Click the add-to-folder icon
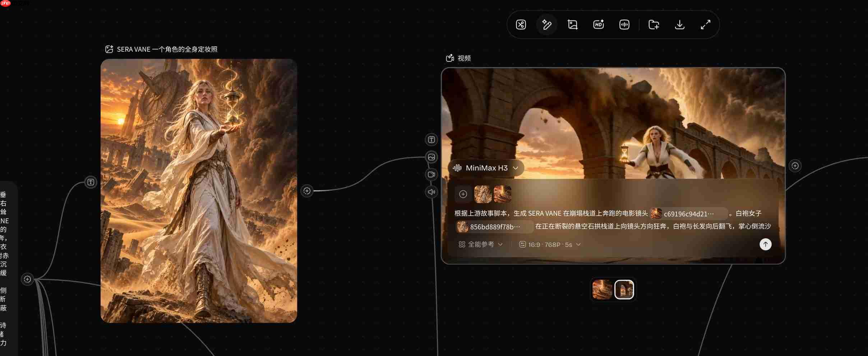Screen dimensions: 868x356 [654, 24]
